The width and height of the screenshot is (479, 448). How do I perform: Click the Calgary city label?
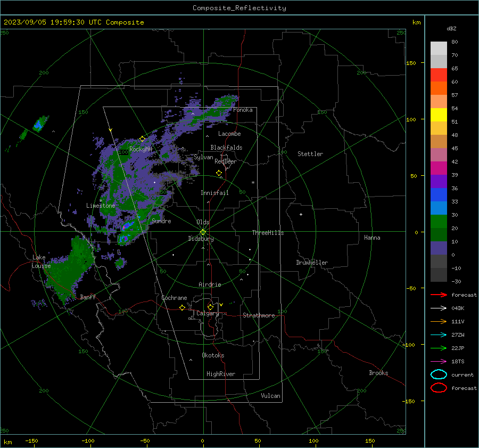point(208,313)
